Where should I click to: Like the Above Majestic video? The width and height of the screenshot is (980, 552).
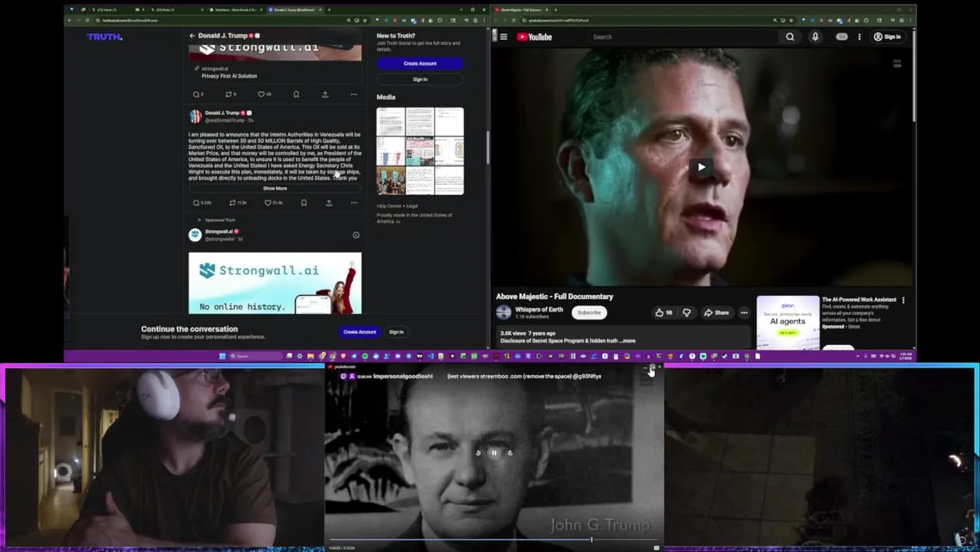pos(663,313)
